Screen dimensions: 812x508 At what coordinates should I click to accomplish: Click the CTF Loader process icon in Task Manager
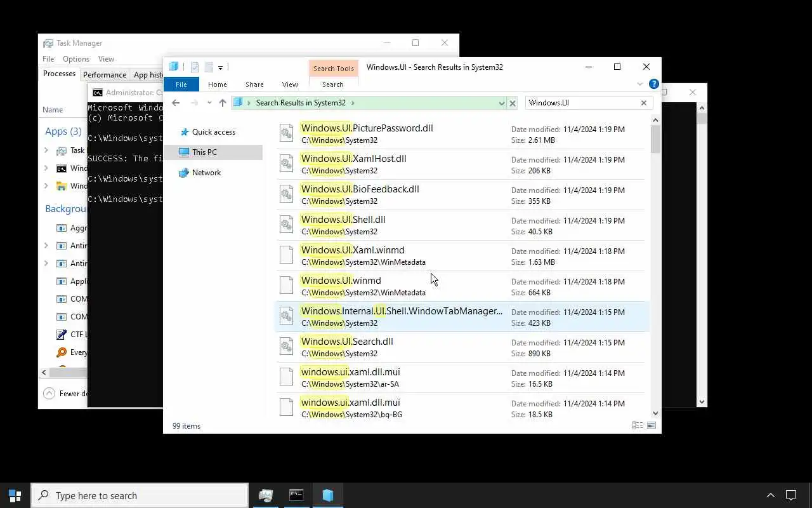coord(62,334)
